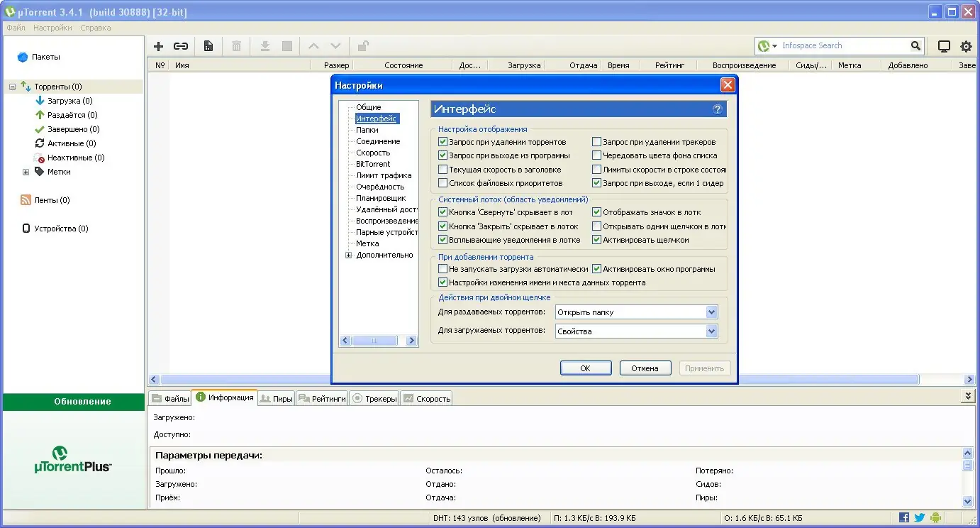Click the Twitter icon in status bar

click(920, 518)
